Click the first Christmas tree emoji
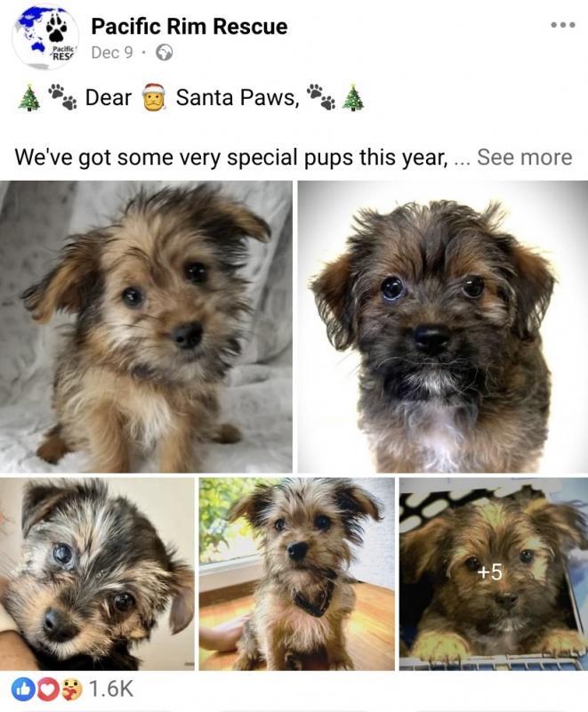The image size is (588, 712). [29, 97]
